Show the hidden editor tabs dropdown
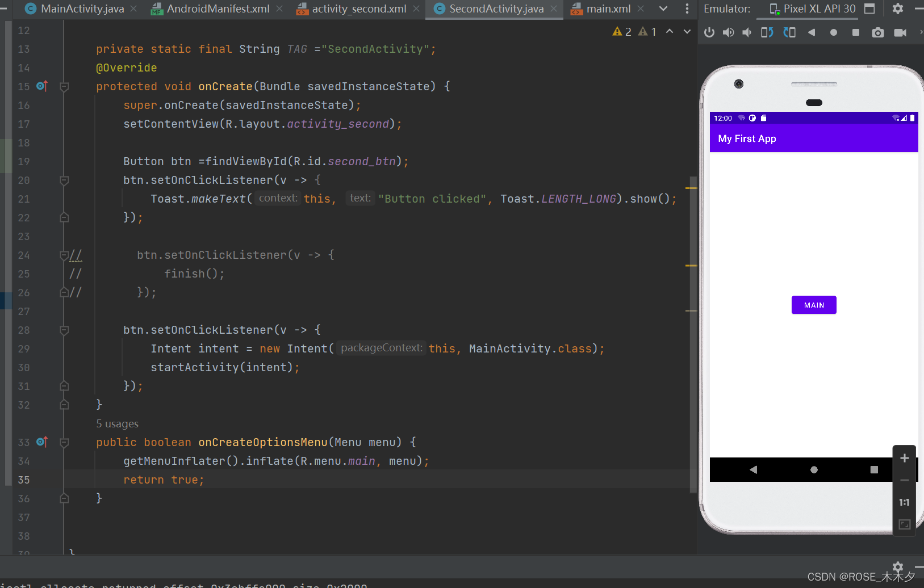The image size is (924, 588). (663, 9)
